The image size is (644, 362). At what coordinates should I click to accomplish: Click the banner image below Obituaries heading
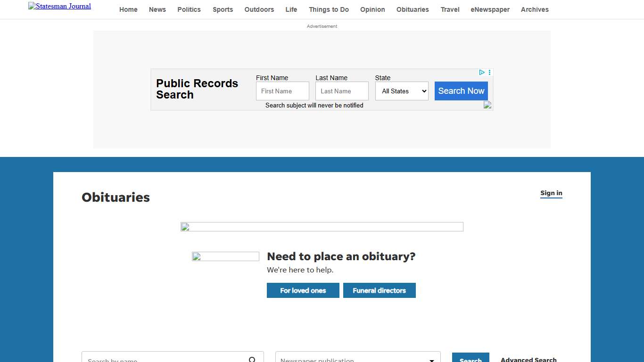[x=322, y=227]
